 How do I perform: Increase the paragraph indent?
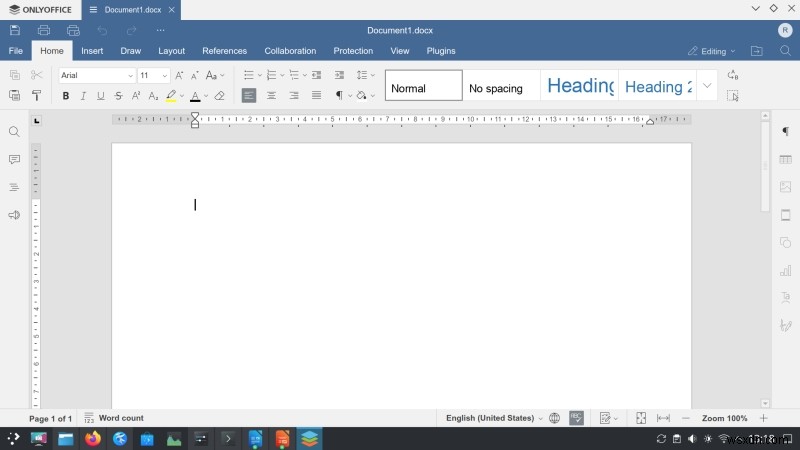[x=339, y=76]
